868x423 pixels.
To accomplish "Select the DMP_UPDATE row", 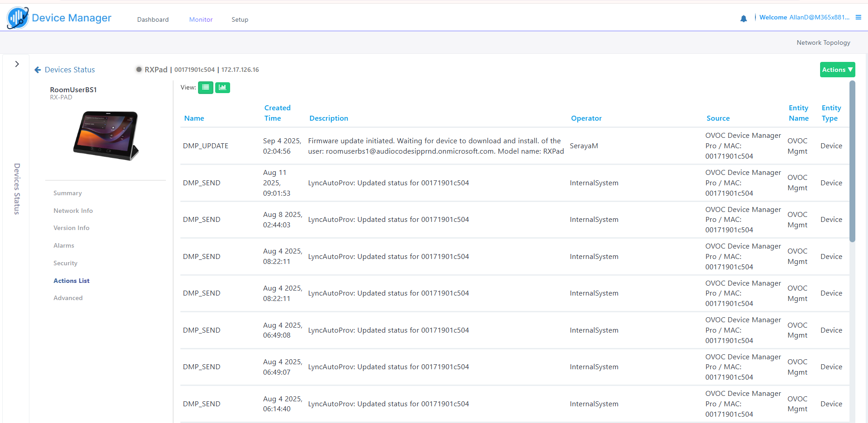I will point(205,146).
